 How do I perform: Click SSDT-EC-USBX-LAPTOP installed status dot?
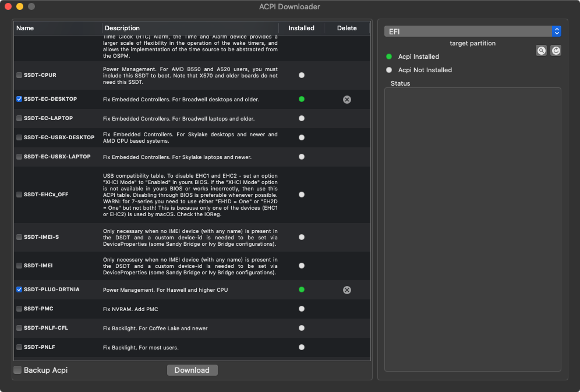302,157
